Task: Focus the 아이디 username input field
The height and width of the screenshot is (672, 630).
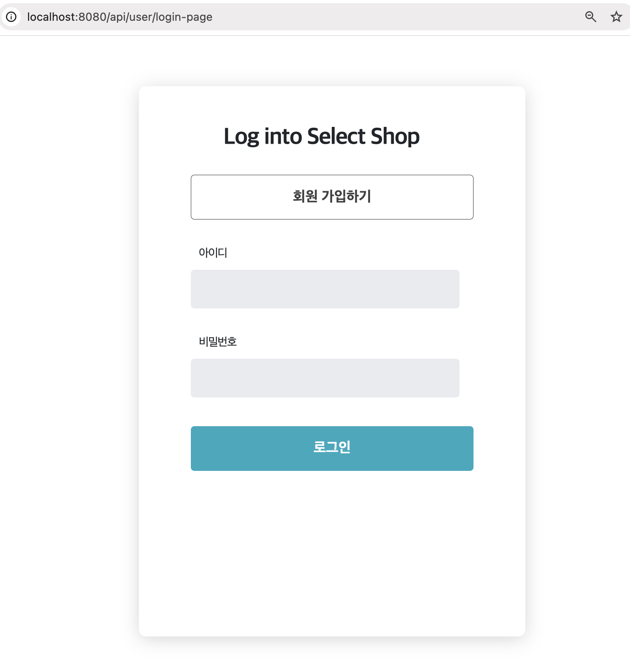Action: pyautogui.click(x=325, y=289)
